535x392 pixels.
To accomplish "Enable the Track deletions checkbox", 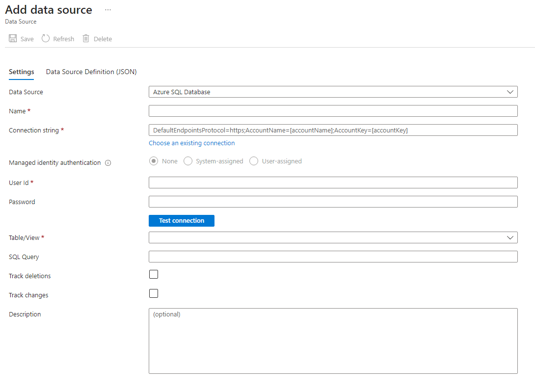I will [x=153, y=274].
